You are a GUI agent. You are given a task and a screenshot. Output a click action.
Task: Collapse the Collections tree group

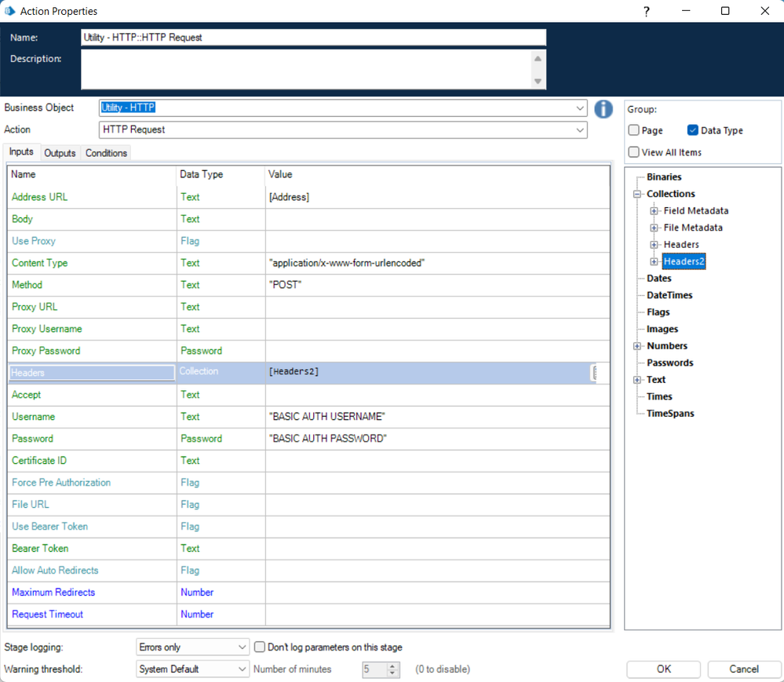(x=637, y=194)
